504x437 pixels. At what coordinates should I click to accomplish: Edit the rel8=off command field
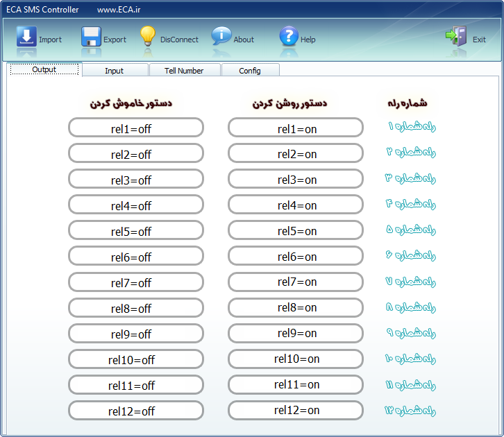point(135,307)
